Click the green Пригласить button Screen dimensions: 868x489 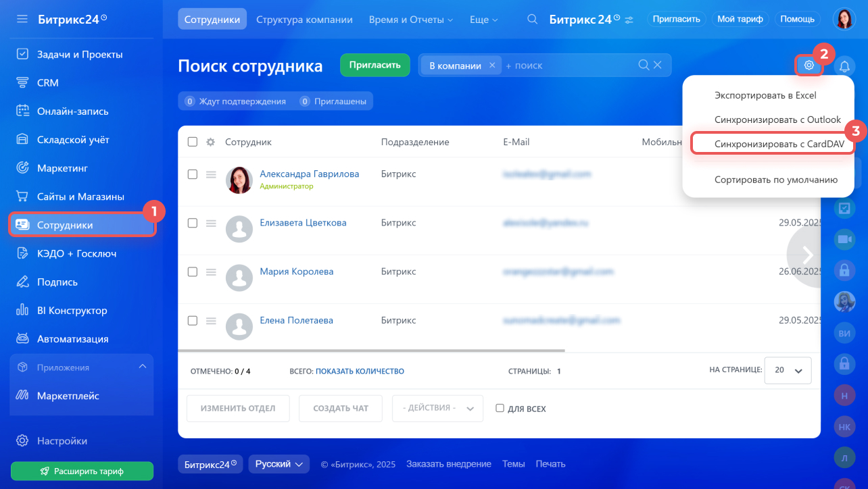[x=375, y=65]
